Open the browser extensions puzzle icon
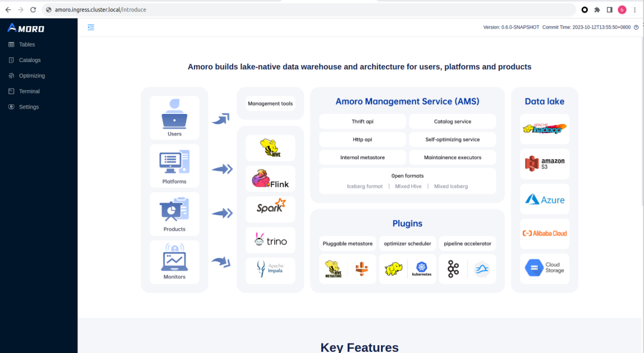This screenshot has width=644, height=353. tap(597, 10)
